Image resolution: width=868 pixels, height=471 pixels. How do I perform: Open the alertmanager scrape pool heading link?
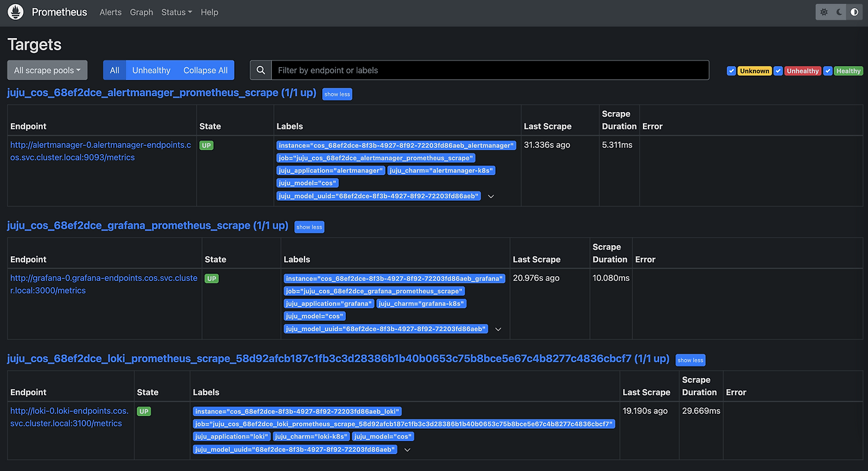point(161,92)
